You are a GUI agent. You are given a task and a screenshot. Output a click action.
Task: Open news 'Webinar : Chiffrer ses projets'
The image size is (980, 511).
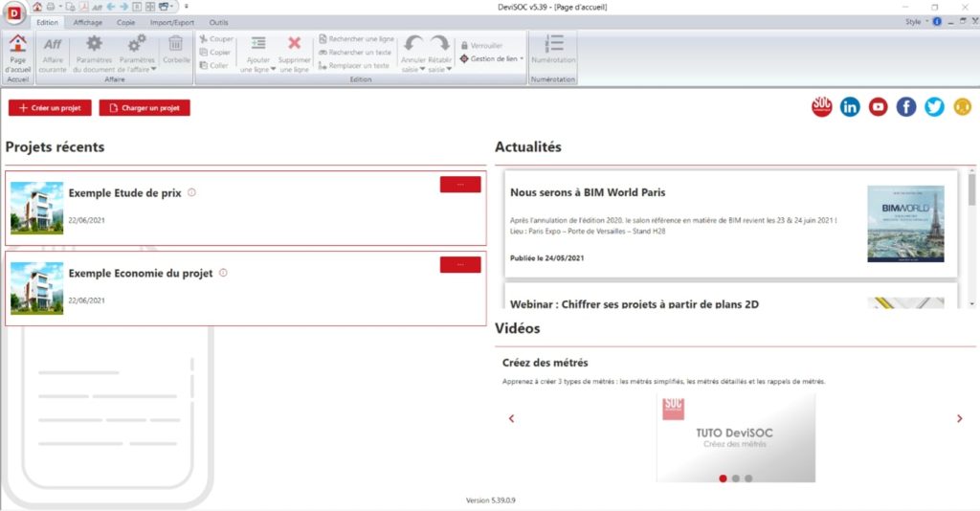[x=635, y=304]
